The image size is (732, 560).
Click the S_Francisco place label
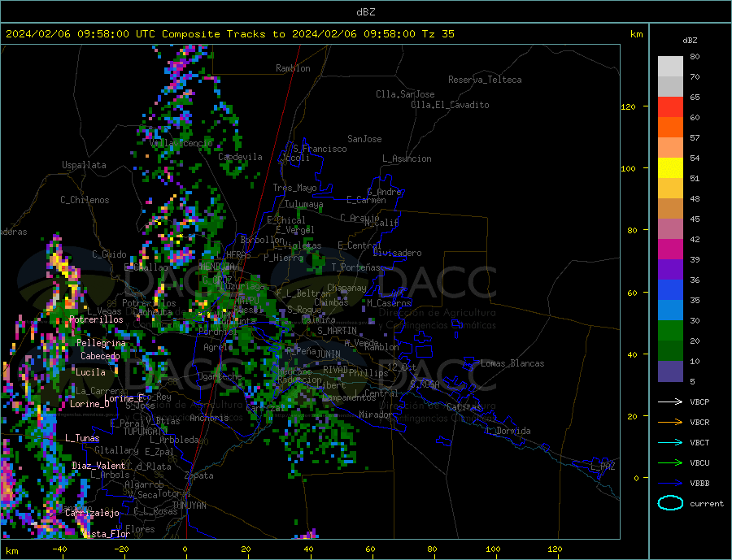point(320,149)
